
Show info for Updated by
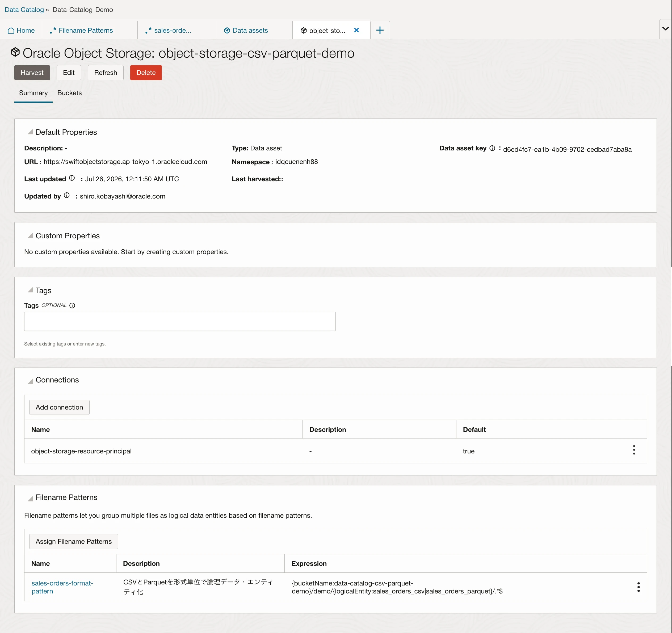[67, 195]
